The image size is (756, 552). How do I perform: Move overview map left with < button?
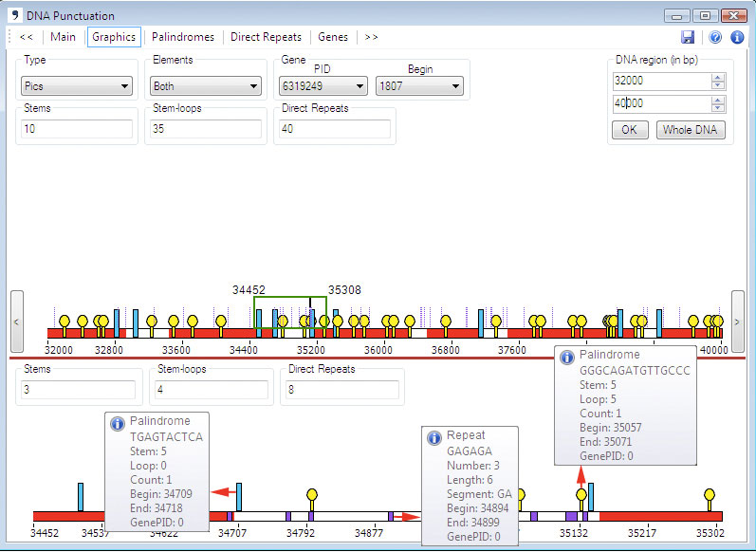17,322
